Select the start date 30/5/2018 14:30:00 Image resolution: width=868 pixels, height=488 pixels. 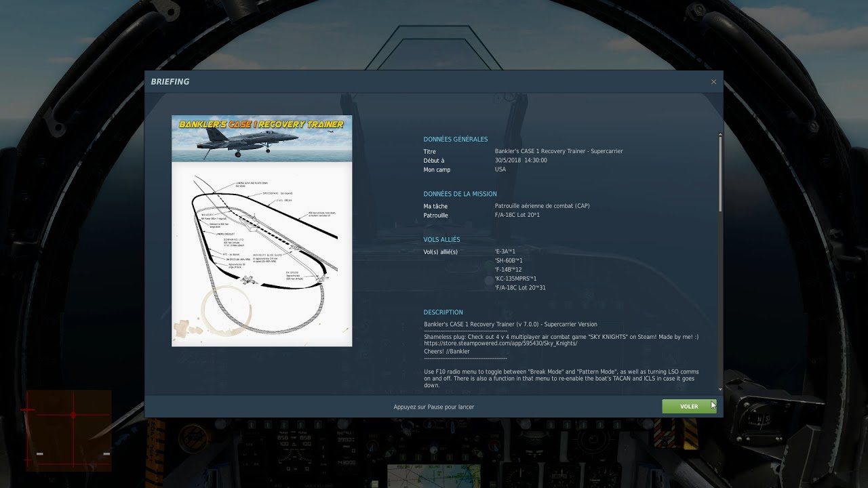[521, 161]
